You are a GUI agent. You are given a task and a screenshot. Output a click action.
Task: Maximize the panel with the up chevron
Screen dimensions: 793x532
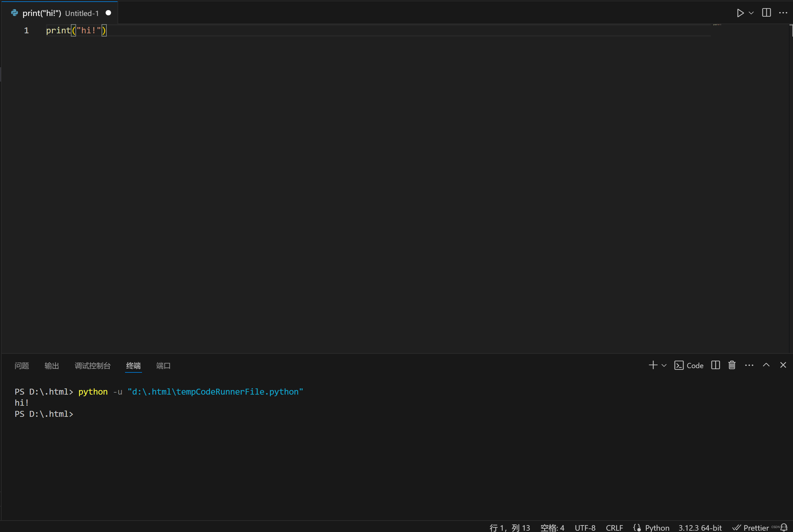[x=766, y=365]
